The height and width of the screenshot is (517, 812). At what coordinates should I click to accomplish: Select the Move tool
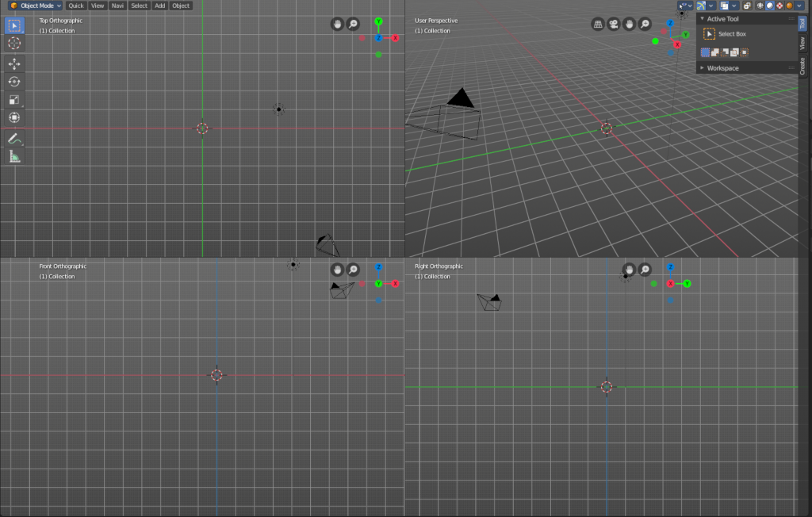[14, 63]
